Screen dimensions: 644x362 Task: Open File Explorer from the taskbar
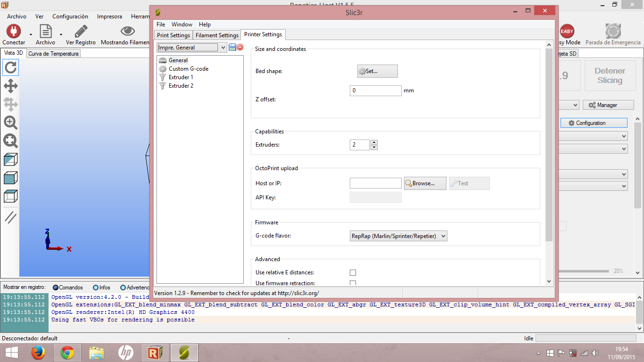(x=97, y=353)
